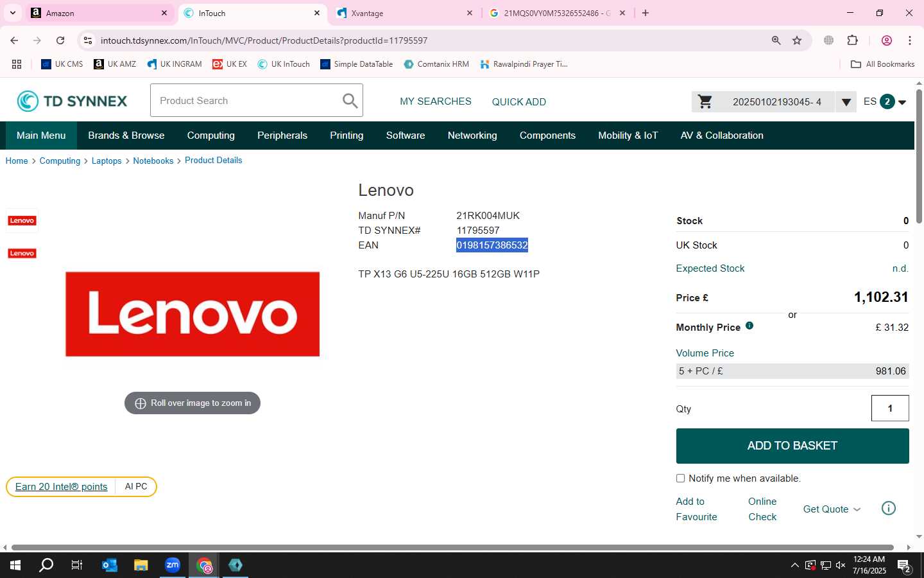Click the Add to Favourite link

696,509
